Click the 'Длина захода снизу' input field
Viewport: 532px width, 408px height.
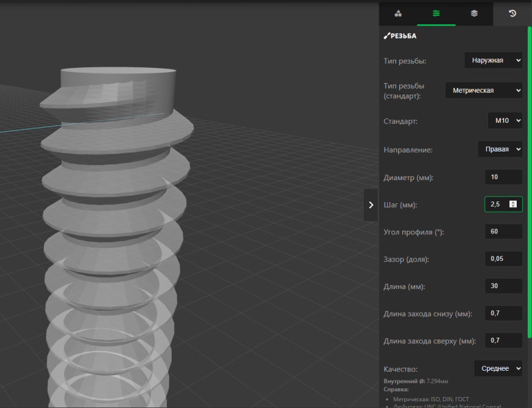[503, 313]
